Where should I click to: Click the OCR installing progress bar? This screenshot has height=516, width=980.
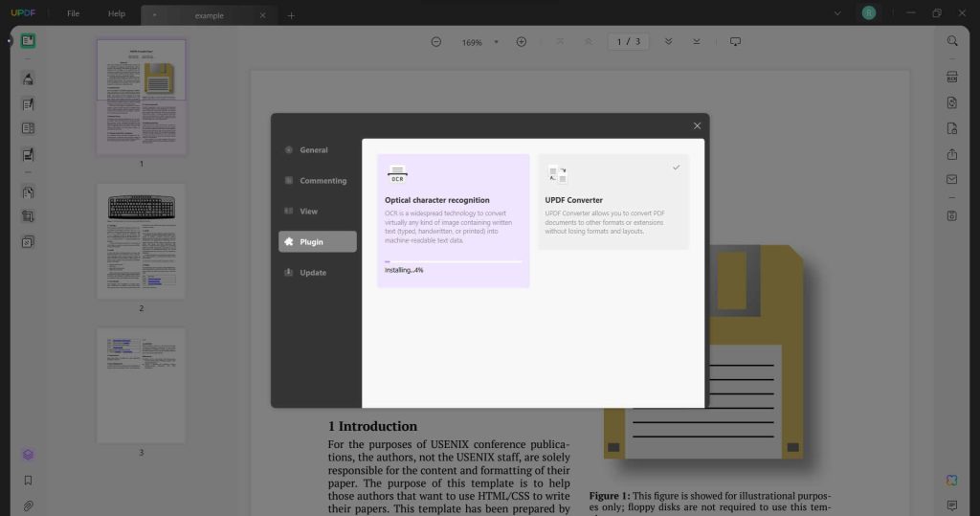coord(453,261)
